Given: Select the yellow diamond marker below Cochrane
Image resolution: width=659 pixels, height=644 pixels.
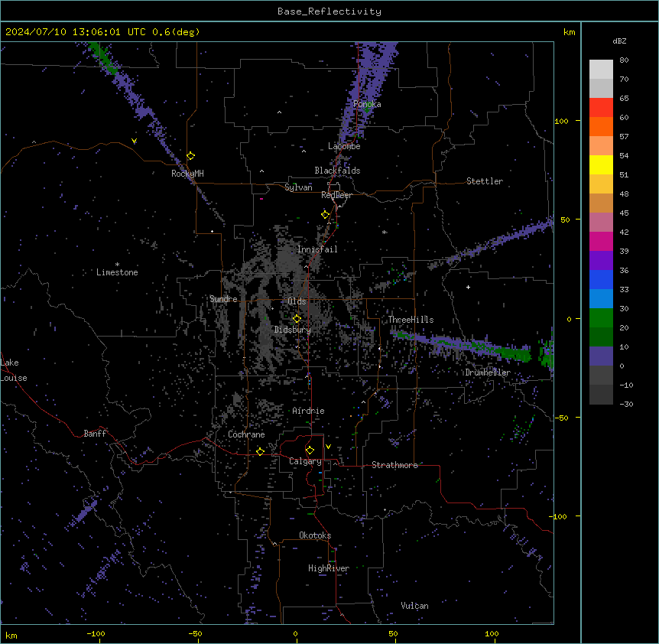Looking at the screenshot, I should tap(260, 451).
